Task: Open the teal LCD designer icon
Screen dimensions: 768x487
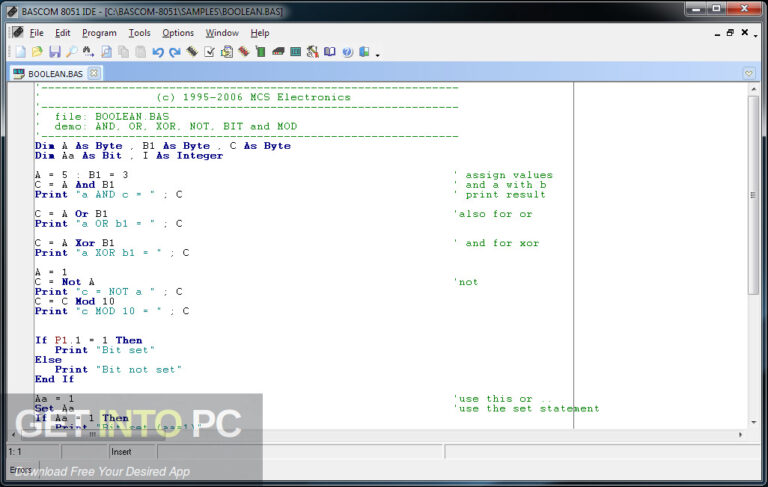Action: point(295,51)
